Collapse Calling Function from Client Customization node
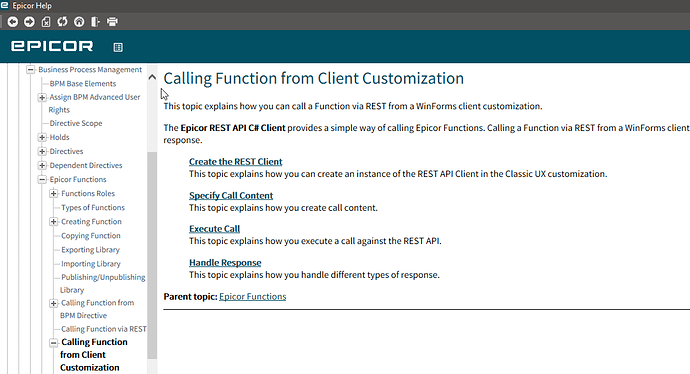 coord(54,343)
